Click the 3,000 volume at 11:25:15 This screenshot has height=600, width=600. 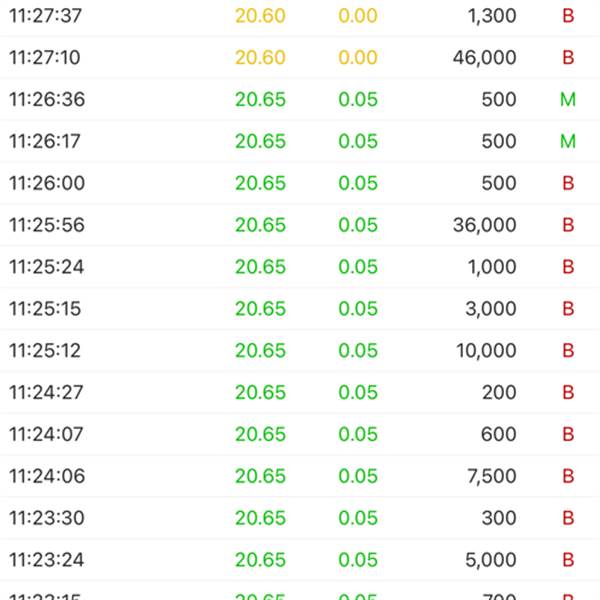pyautogui.click(x=491, y=309)
